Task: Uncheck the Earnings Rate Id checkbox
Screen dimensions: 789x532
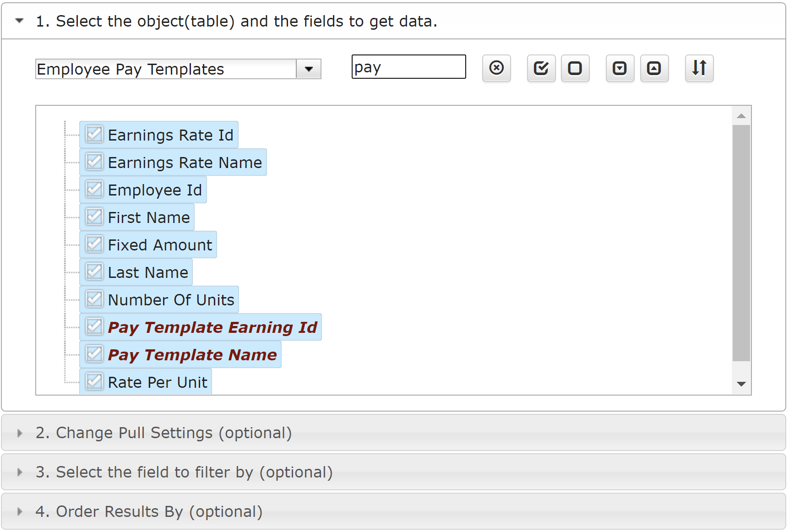Action: [94, 135]
